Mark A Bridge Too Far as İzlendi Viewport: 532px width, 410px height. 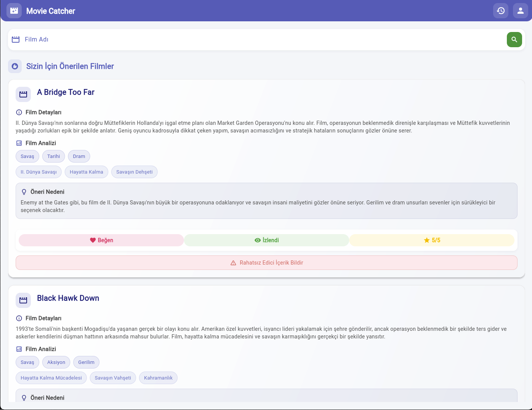click(x=267, y=240)
